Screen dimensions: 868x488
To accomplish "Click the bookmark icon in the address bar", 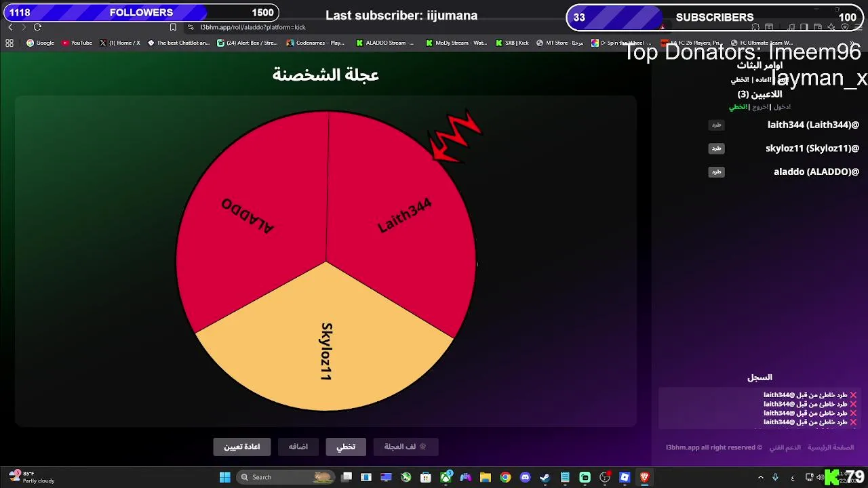I will [x=173, y=27].
